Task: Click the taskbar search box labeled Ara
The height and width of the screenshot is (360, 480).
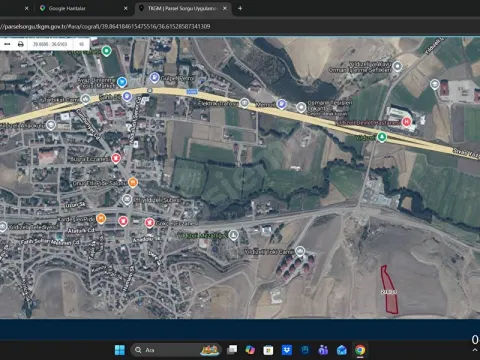Action: click(x=176, y=350)
